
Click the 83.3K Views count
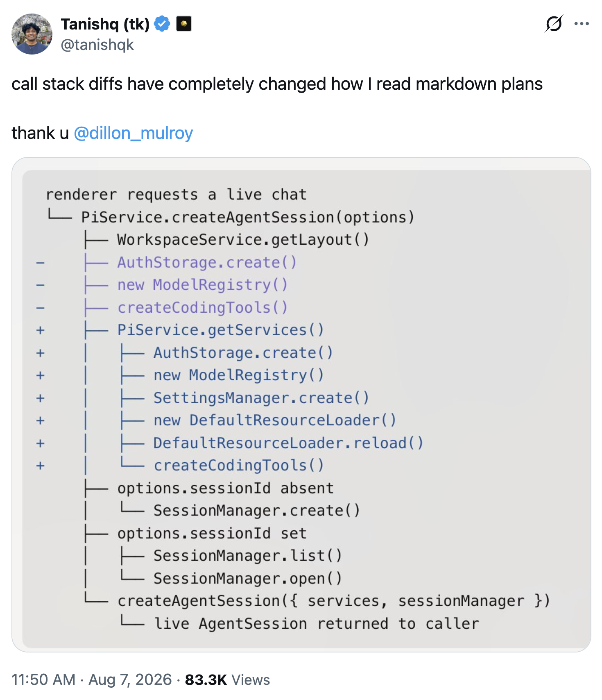[x=227, y=680]
